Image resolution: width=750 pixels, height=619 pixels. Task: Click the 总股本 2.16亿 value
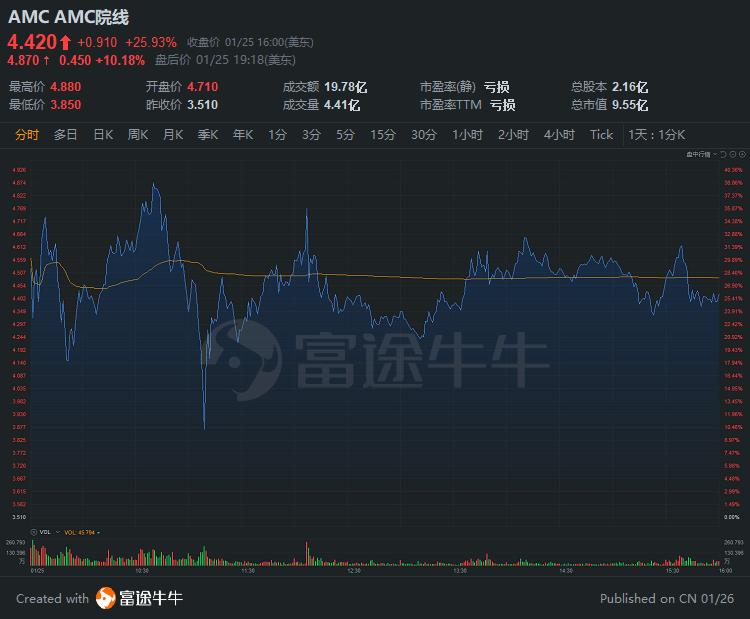tap(630, 87)
